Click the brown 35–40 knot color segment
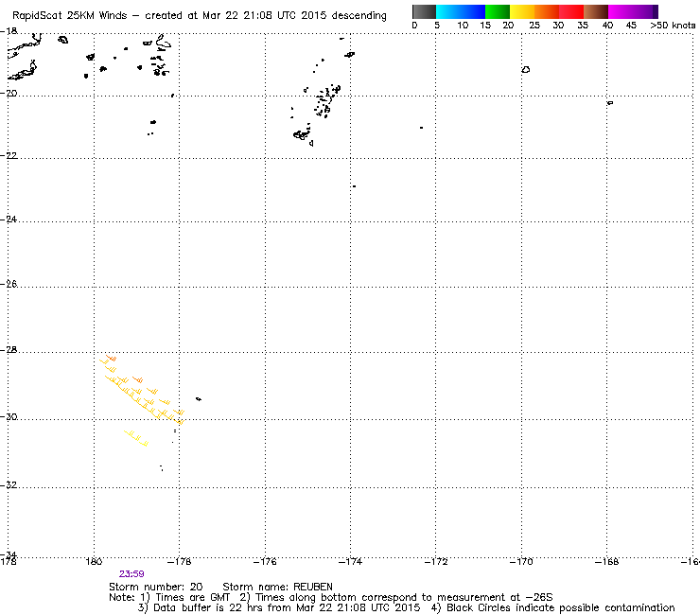This screenshot has width=700, height=615. click(x=596, y=11)
